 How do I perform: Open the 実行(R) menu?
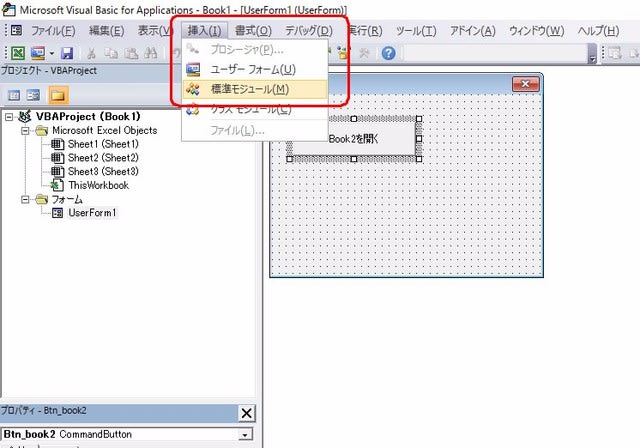(365, 31)
